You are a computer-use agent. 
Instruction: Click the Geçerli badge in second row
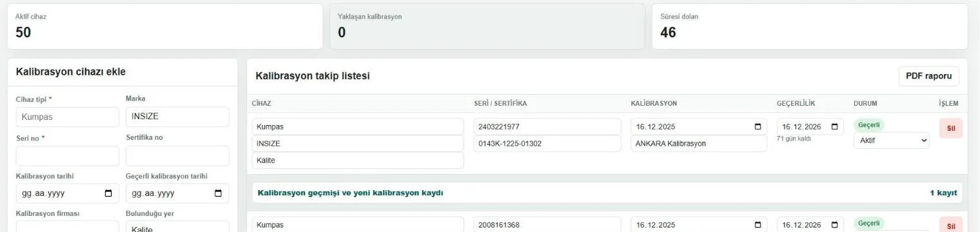[x=870, y=223]
